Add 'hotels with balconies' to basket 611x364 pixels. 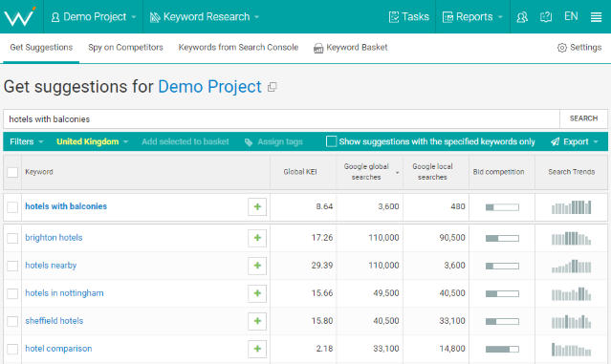(257, 206)
